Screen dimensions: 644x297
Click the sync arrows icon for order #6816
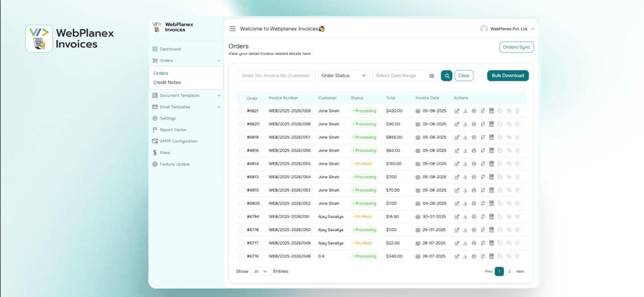pos(483,150)
